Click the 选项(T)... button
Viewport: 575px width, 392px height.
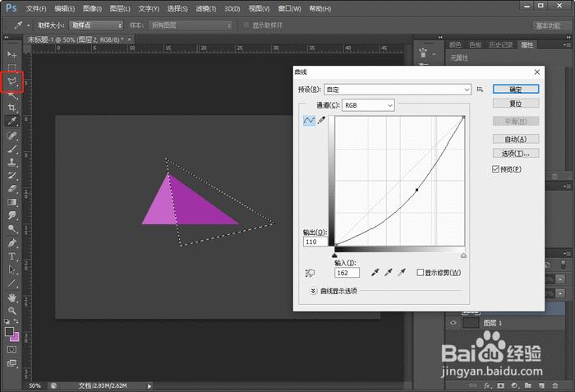tap(516, 154)
